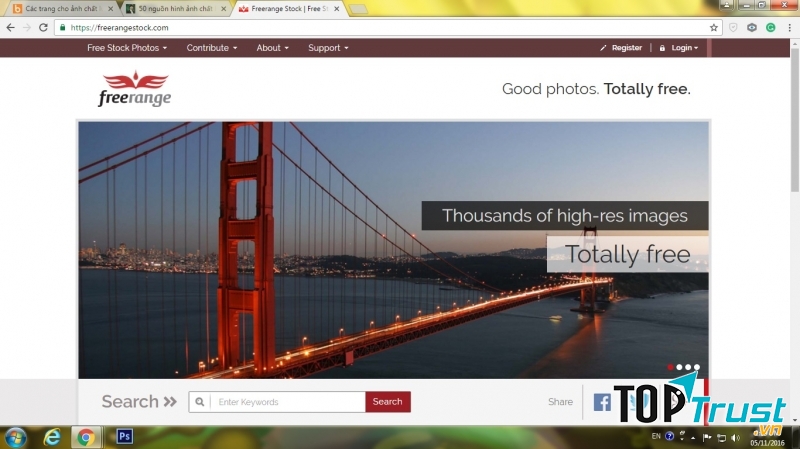Open the About menu
This screenshot has height=449, width=800.
click(x=272, y=48)
